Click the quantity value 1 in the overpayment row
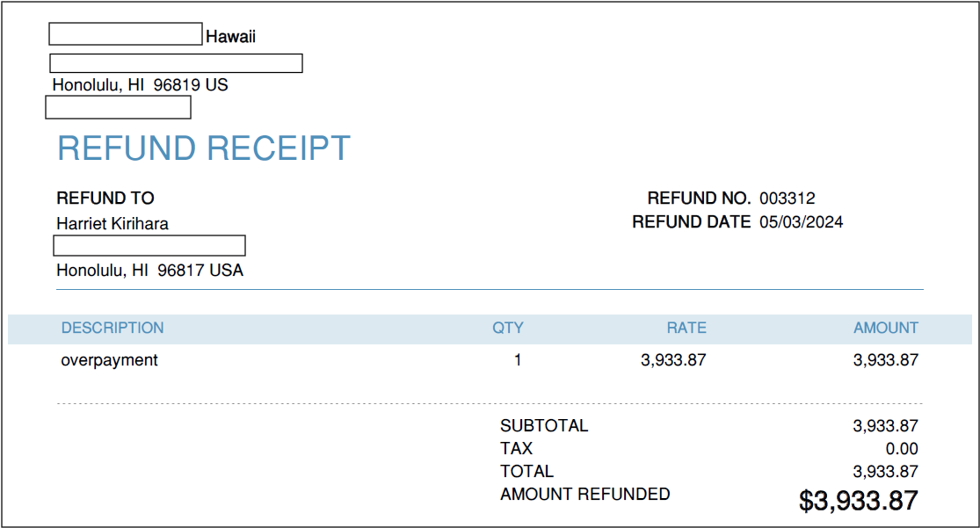 click(518, 360)
